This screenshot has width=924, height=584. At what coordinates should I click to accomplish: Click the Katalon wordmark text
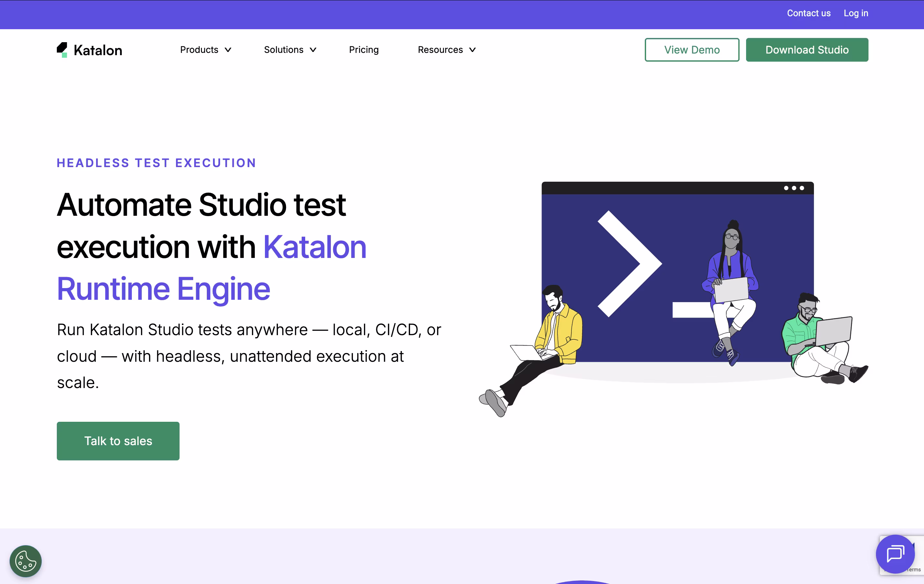(x=98, y=50)
